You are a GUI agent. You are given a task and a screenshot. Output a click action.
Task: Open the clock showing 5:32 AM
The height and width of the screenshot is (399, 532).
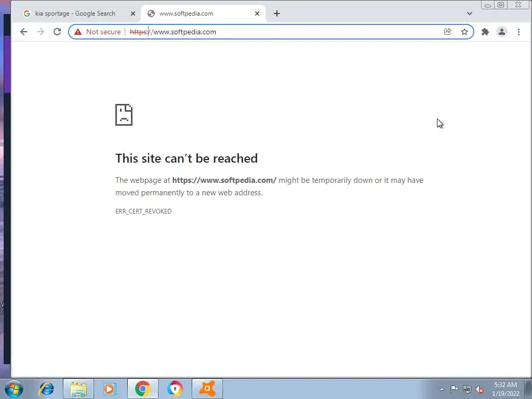pyautogui.click(x=506, y=389)
